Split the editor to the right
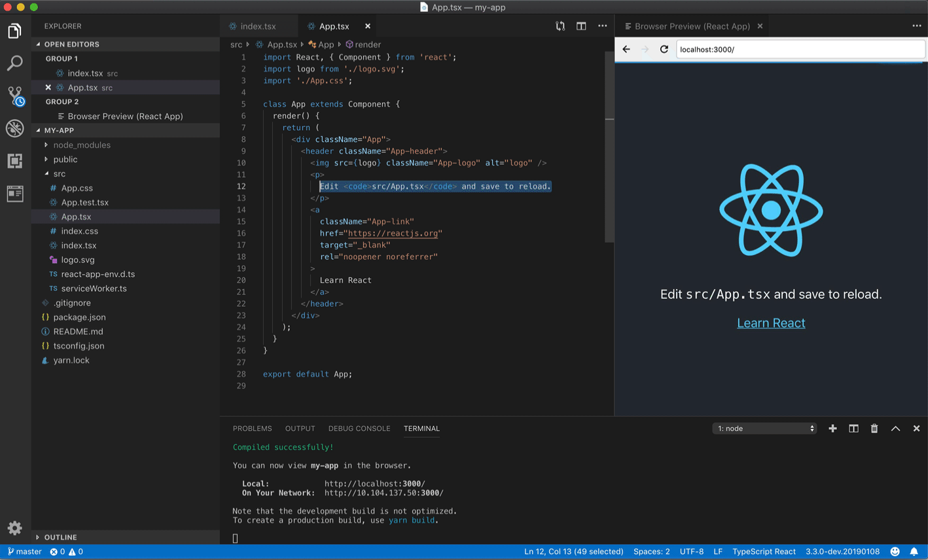The width and height of the screenshot is (928, 560). click(581, 26)
